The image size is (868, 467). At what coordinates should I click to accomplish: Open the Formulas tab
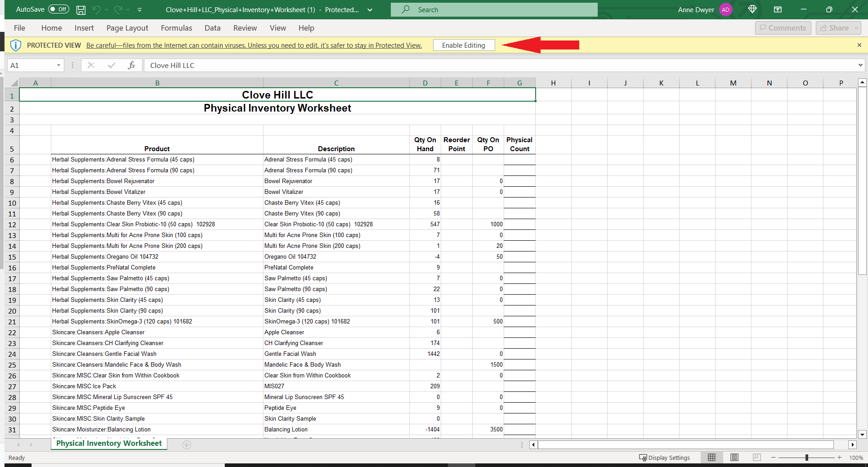click(176, 28)
